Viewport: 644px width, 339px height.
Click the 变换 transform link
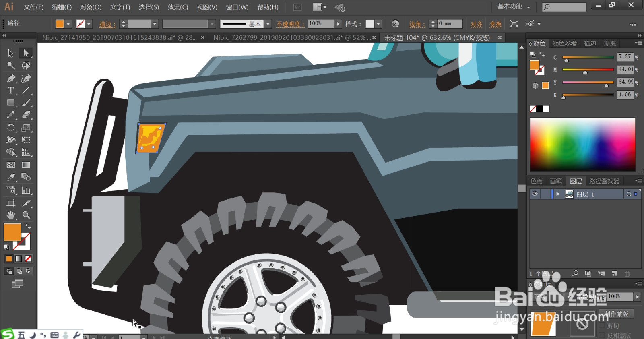point(495,24)
